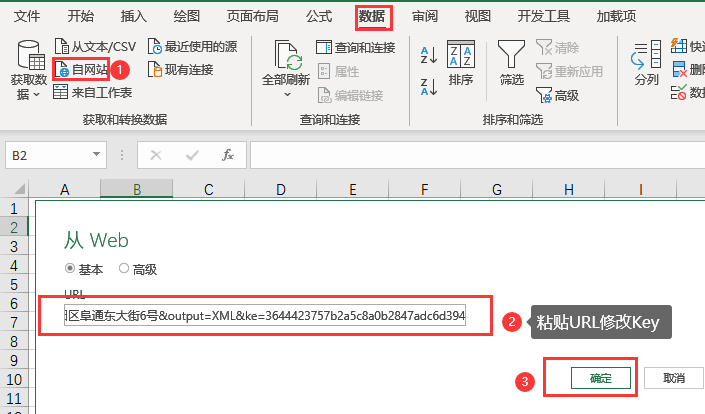Screen dimensions: 705x414
Task: Select column C header
Action: [x=209, y=189]
